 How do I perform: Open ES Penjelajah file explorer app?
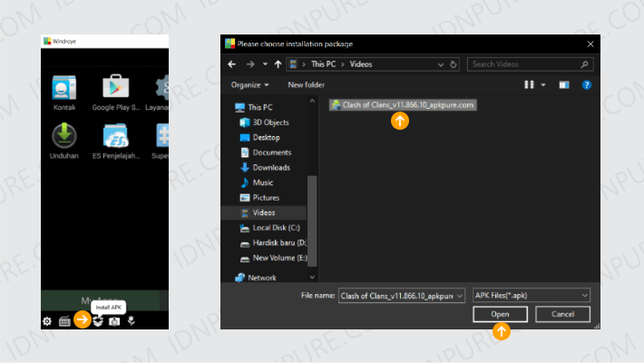(x=113, y=137)
